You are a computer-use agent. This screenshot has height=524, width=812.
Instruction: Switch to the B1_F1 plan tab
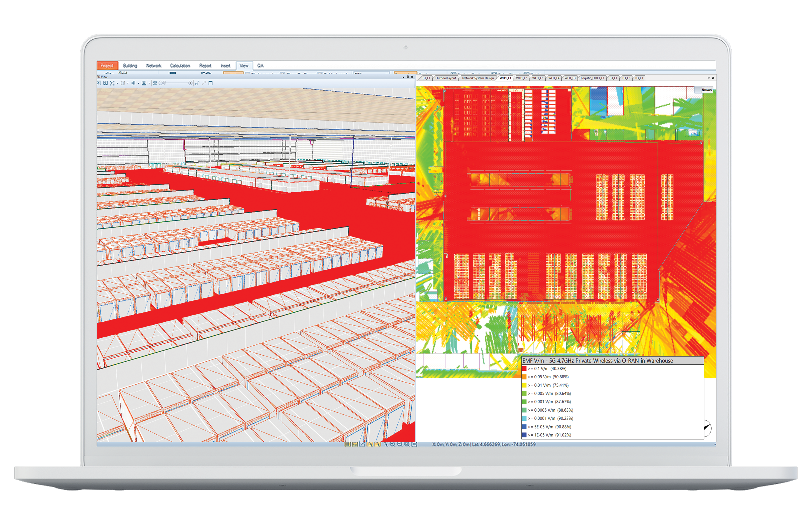(x=426, y=78)
